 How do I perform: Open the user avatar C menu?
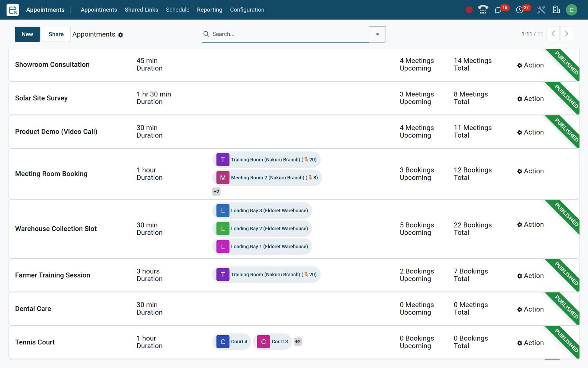pos(571,10)
